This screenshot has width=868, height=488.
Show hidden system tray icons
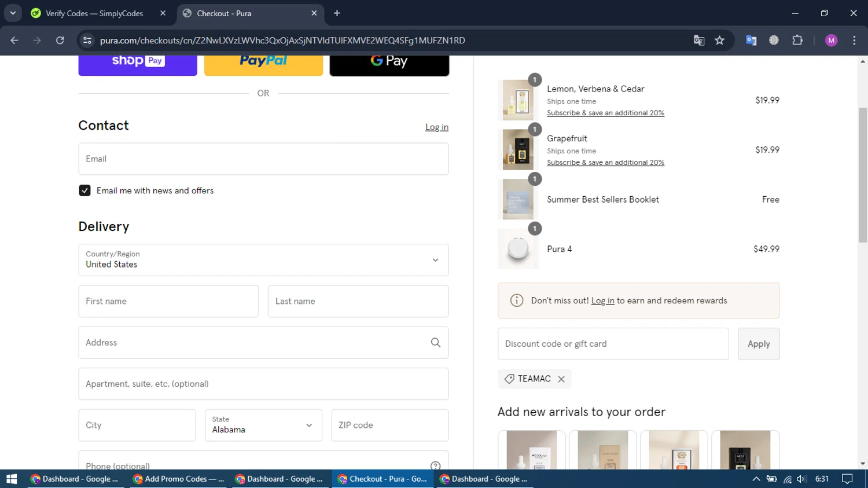point(756,479)
